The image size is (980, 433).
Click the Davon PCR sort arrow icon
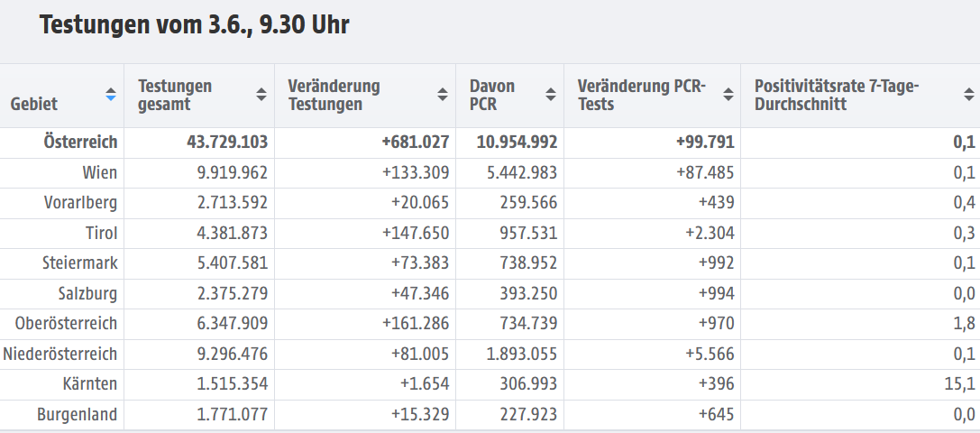tap(550, 94)
